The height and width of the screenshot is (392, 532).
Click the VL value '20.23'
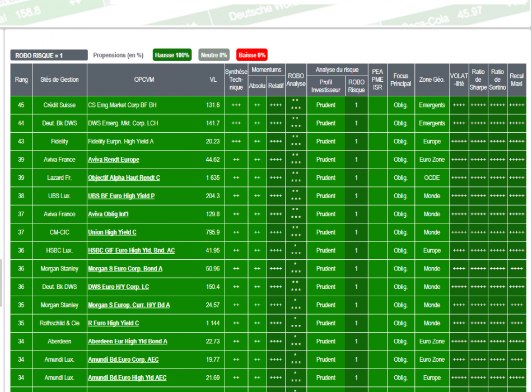[x=213, y=142]
